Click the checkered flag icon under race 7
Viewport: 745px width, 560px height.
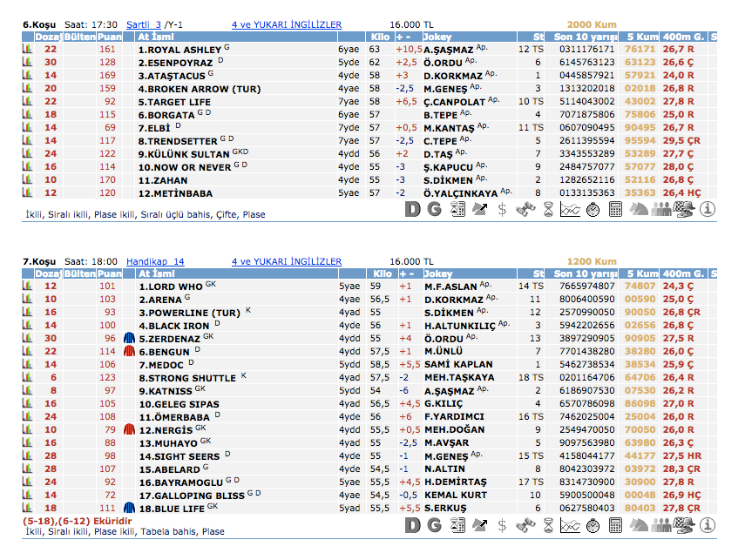[684, 525]
